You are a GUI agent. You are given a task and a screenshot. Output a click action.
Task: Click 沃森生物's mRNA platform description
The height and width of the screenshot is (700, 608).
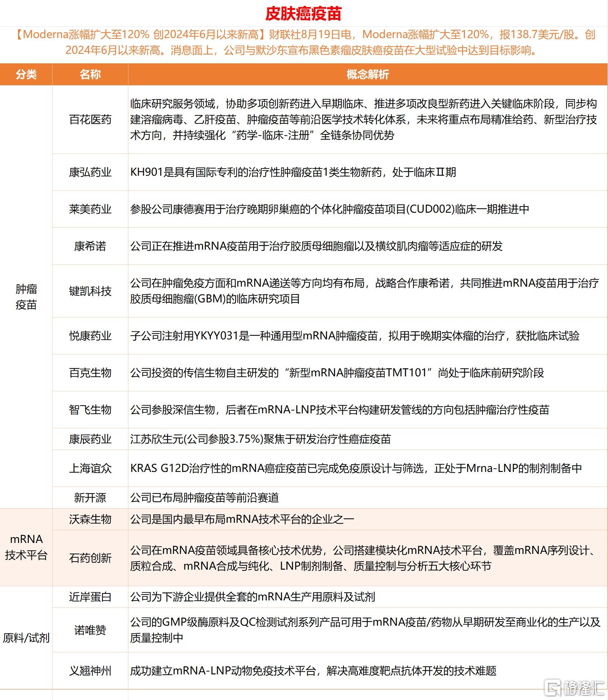click(x=242, y=519)
